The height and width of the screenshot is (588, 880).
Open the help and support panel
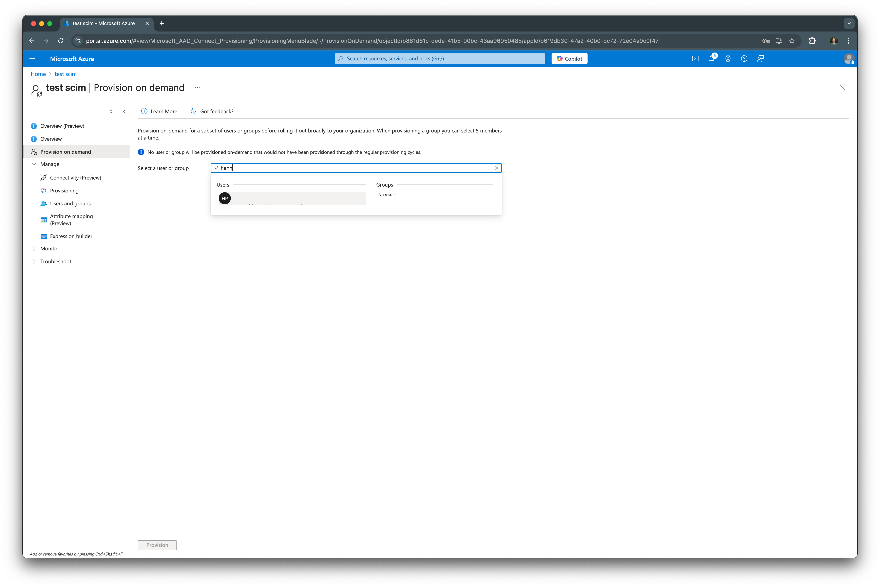click(744, 59)
